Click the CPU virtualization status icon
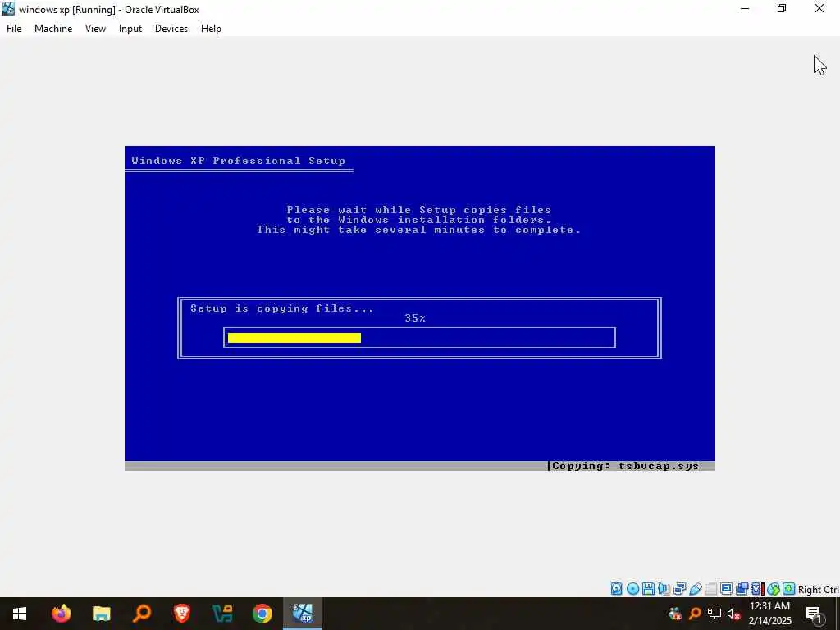This screenshot has height=630, width=840. [757, 589]
